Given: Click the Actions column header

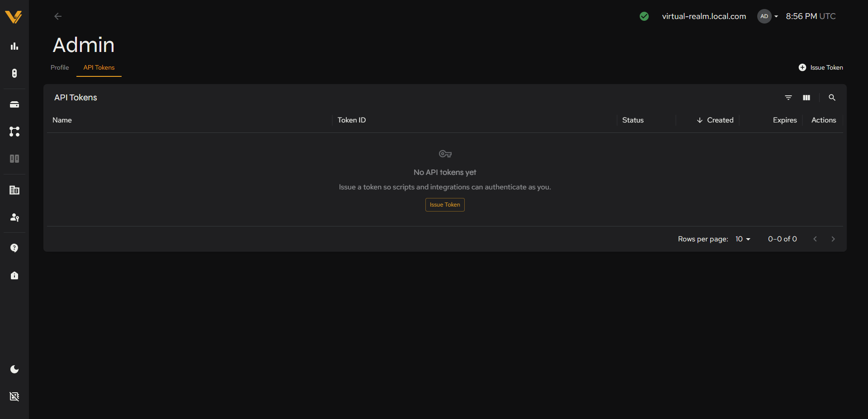Looking at the screenshot, I should click(x=824, y=120).
